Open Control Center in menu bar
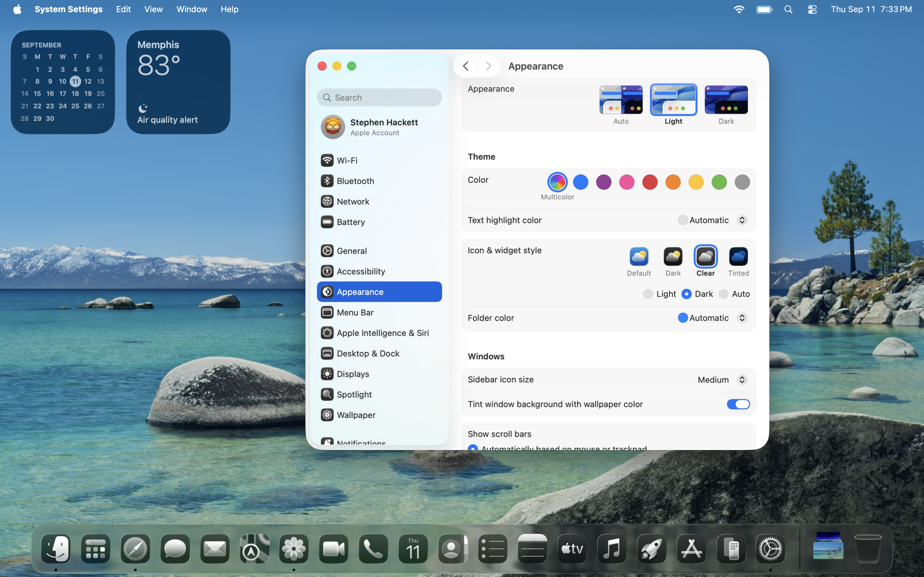The height and width of the screenshot is (577, 924). coord(812,9)
